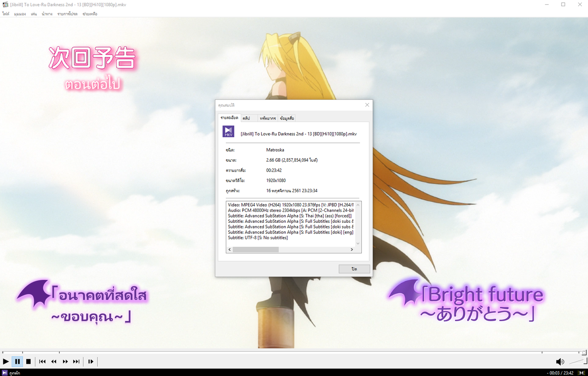The image size is (588, 376).
Task: Click the 2.66 GB file size value
Action: [x=292, y=160]
